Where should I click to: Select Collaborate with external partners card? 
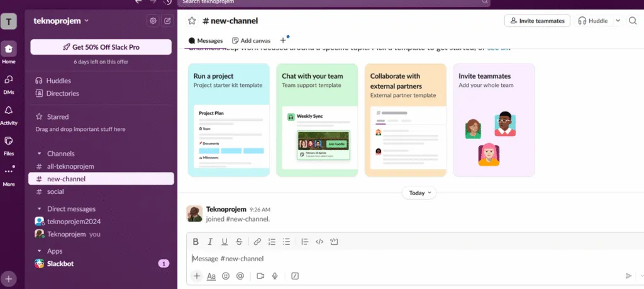[406, 120]
